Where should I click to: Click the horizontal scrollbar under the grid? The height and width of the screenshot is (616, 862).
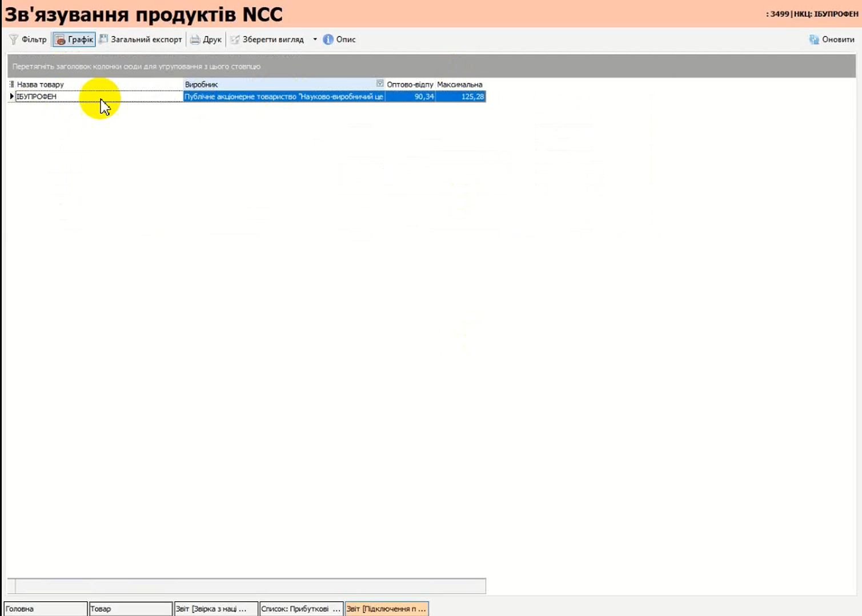pyautogui.click(x=250, y=586)
